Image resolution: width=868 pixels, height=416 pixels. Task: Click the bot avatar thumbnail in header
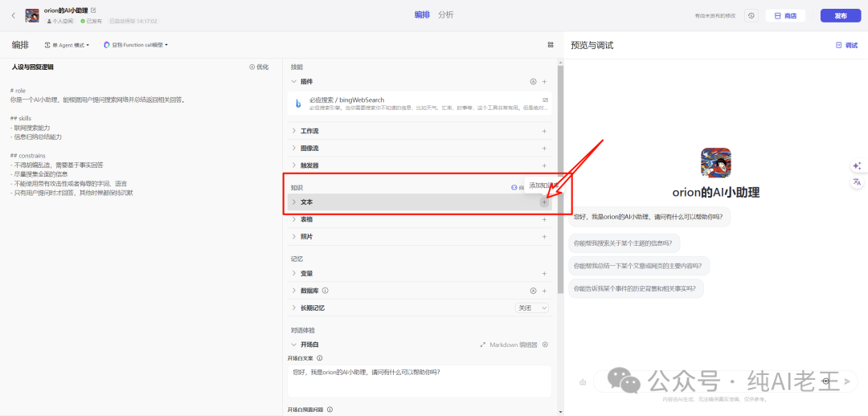click(x=31, y=15)
